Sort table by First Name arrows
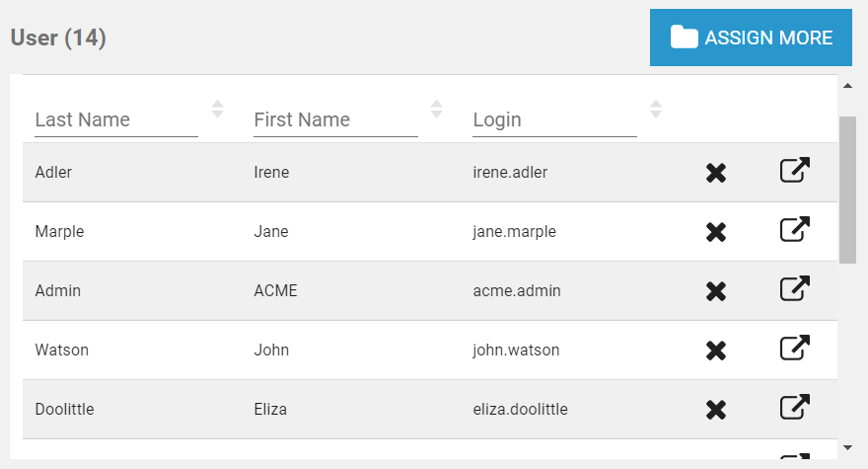Screen dimensions: 868x469 coord(437,109)
